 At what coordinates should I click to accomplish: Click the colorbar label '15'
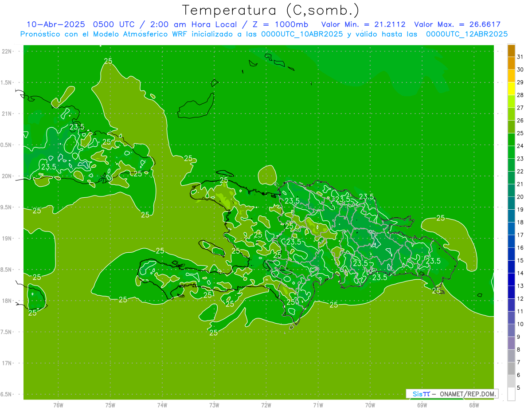pyautogui.click(x=520, y=260)
